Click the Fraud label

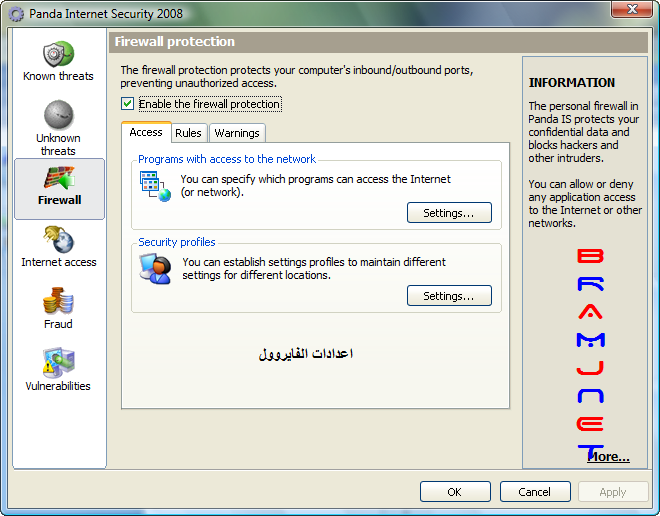pyautogui.click(x=58, y=324)
